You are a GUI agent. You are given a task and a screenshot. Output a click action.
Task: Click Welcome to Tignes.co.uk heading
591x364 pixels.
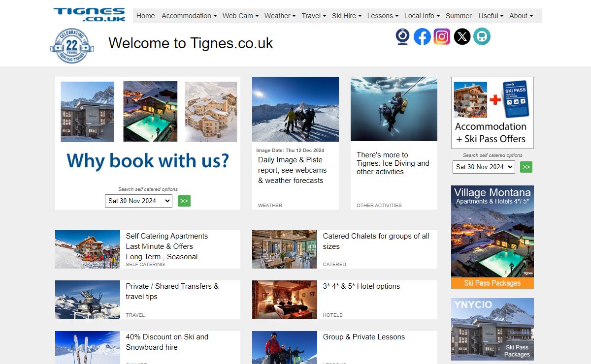pyautogui.click(x=191, y=43)
